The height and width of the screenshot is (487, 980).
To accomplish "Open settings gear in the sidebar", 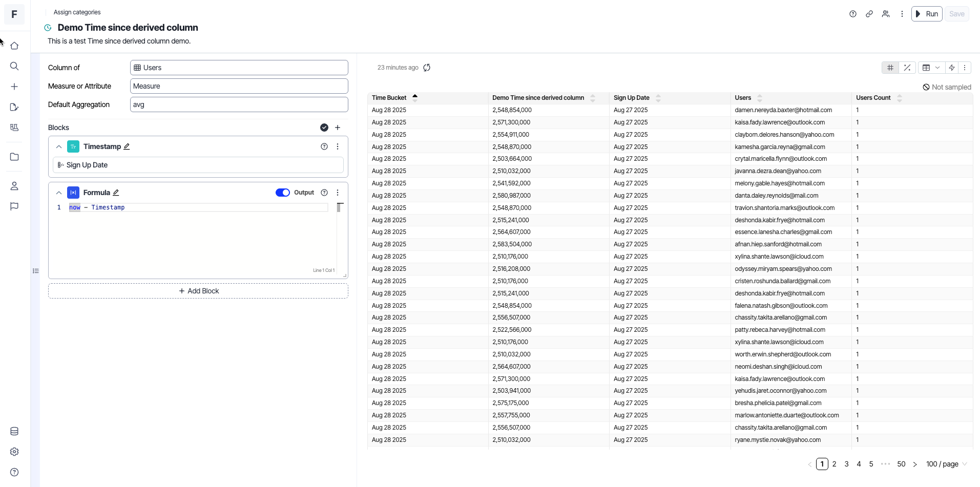I will [14, 452].
